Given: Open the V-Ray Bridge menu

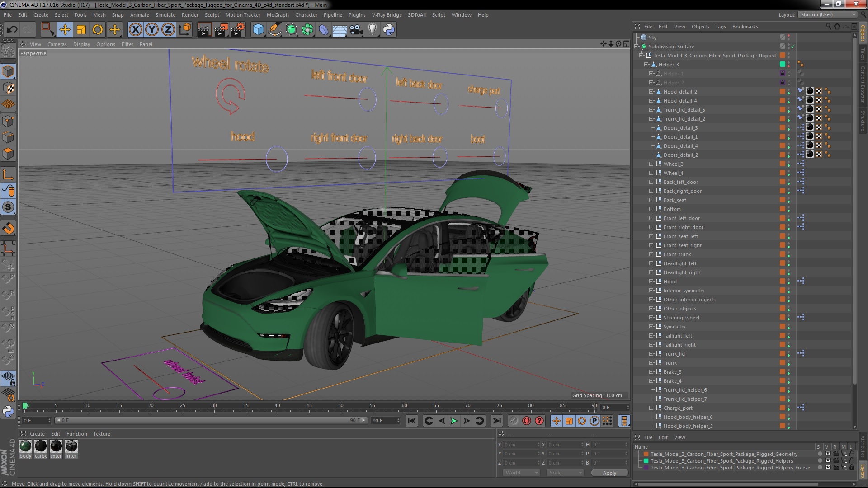Looking at the screenshot, I should click(x=387, y=15).
